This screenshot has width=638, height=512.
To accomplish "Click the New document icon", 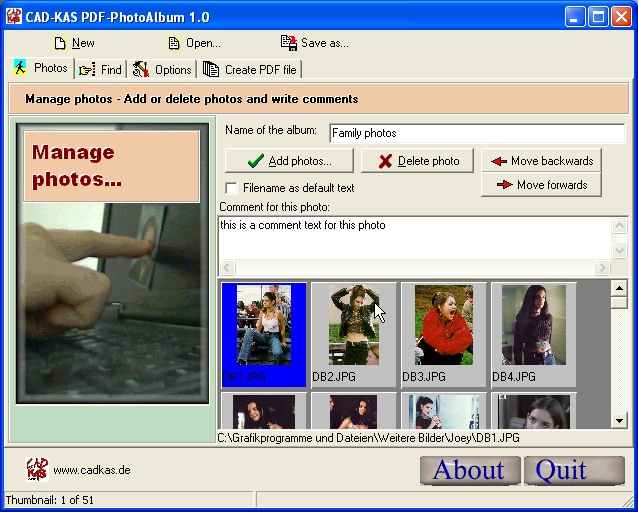I will click(x=60, y=43).
